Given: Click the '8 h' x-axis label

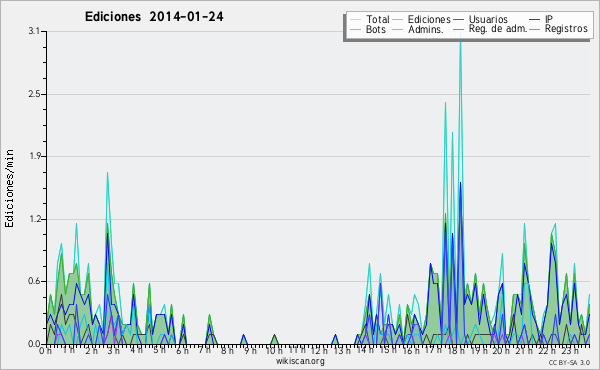Looking at the screenshot, I should point(227,351).
